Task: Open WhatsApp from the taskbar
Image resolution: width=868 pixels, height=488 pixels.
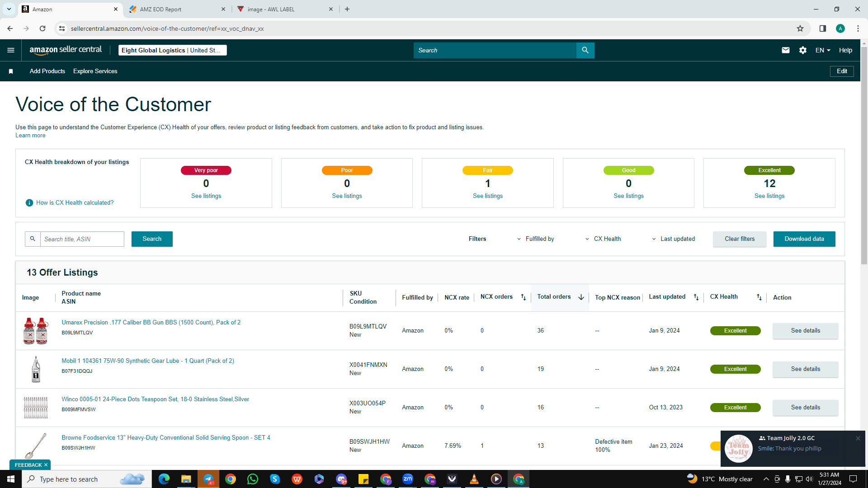Action: pyautogui.click(x=253, y=479)
